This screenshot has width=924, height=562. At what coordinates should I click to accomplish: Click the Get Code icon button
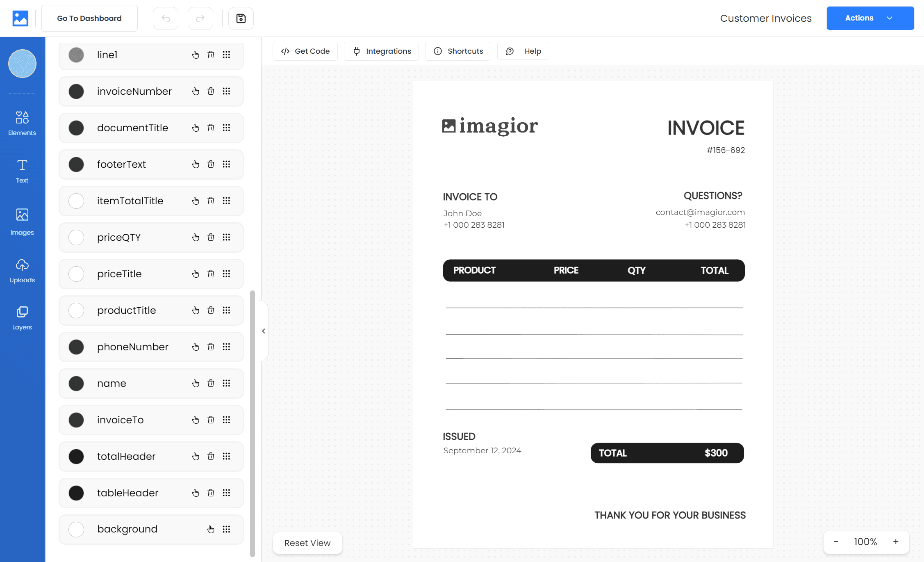pyautogui.click(x=285, y=51)
